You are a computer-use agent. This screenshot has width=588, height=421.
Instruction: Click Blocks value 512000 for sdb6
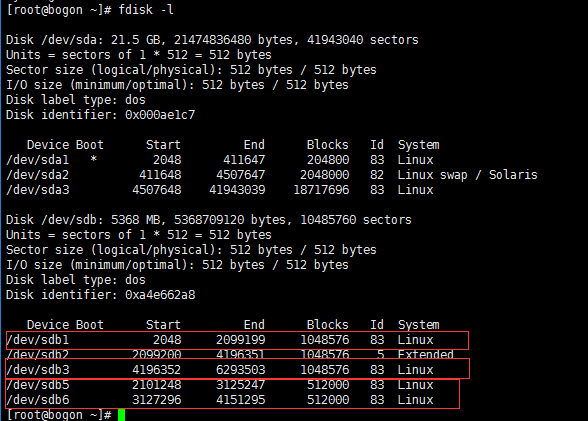(328, 400)
